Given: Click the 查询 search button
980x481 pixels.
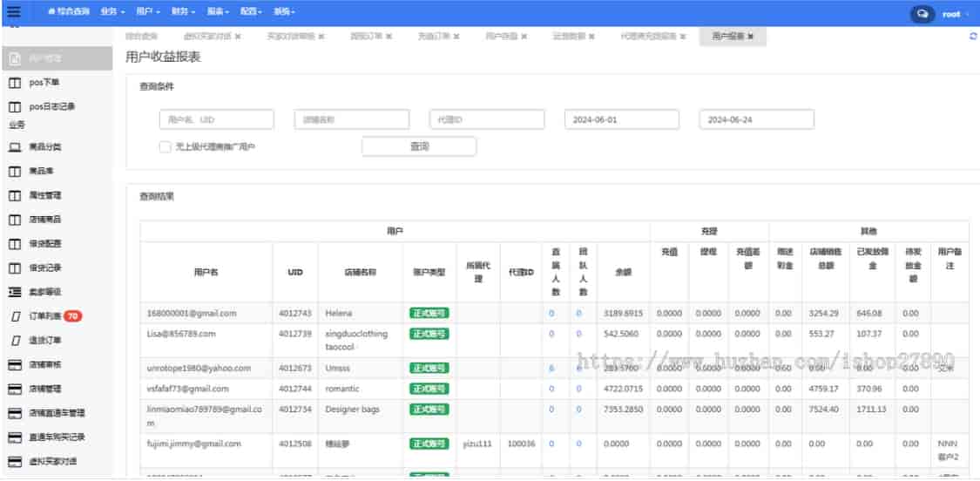Looking at the screenshot, I should [x=419, y=146].
